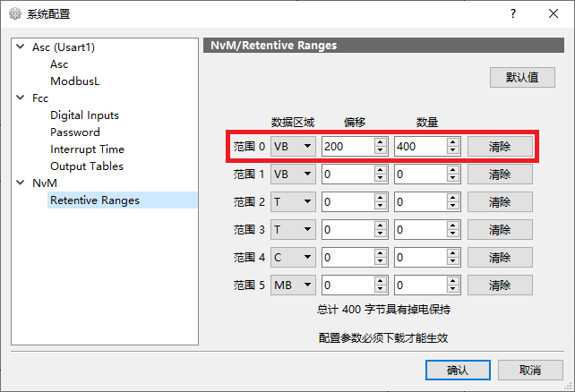Open data area dropdown for 范围 2

click(293, 202)
